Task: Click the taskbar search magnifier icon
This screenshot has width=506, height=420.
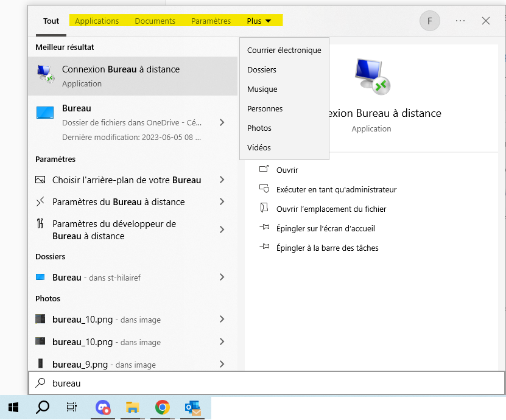Action: coord(43,407)
